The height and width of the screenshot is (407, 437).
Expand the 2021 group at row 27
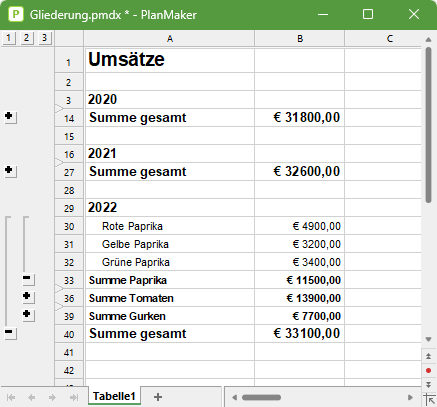[10, 171]
